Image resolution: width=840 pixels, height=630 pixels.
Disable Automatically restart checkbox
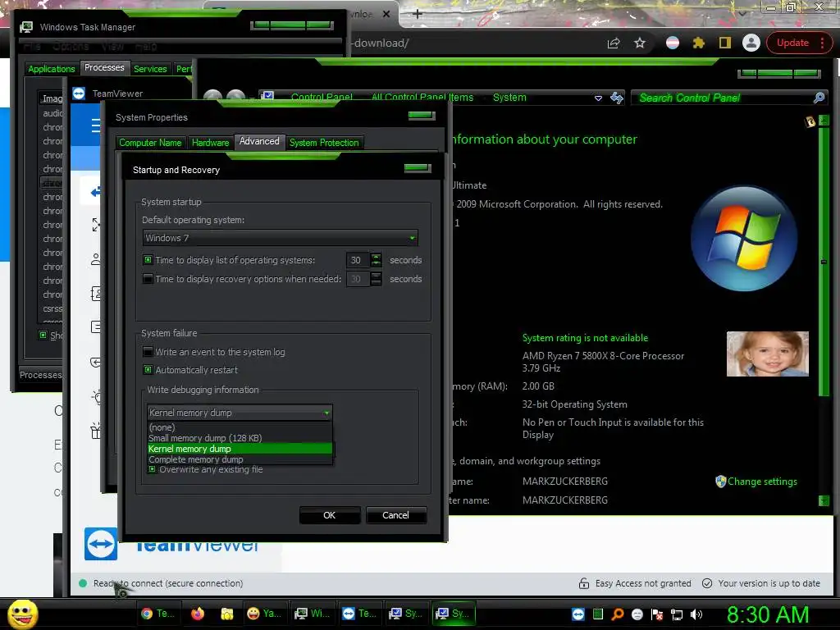pos(148,370)
